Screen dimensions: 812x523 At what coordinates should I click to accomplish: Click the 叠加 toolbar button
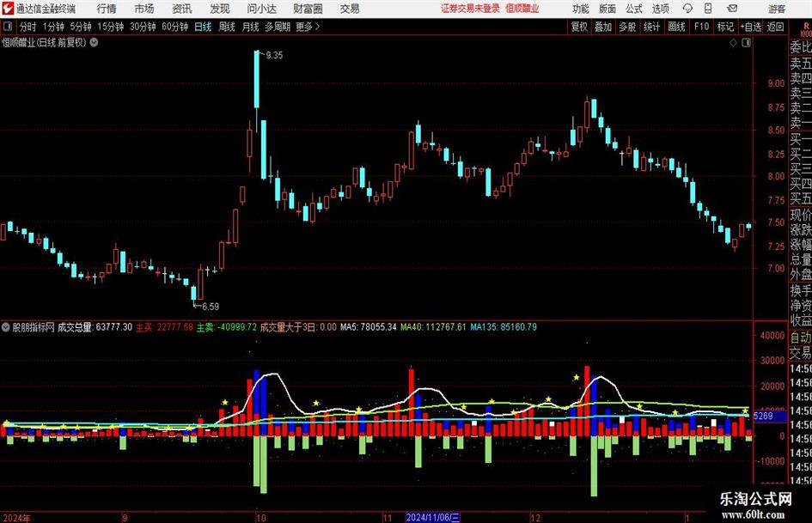click(603, 27)
